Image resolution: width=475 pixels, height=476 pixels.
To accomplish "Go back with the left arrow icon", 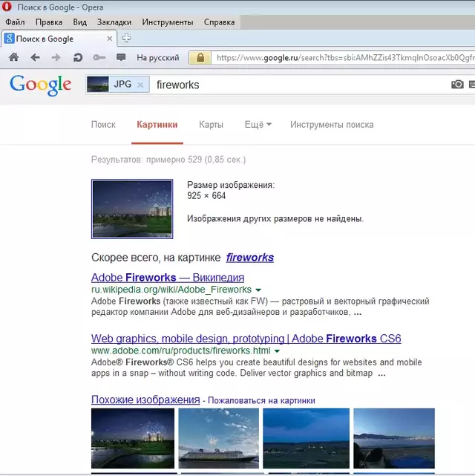I will pos(35,57).
